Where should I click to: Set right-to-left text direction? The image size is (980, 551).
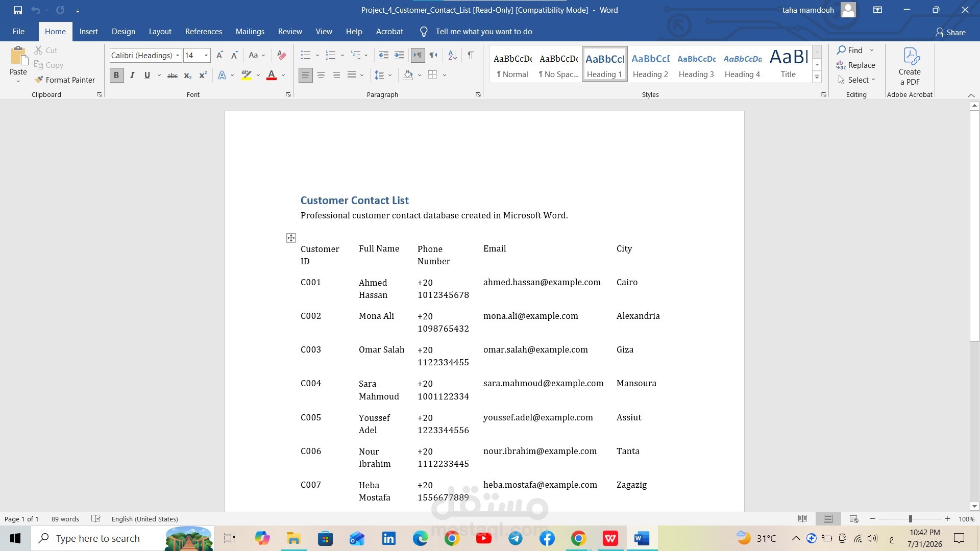[x=433, y=55]
